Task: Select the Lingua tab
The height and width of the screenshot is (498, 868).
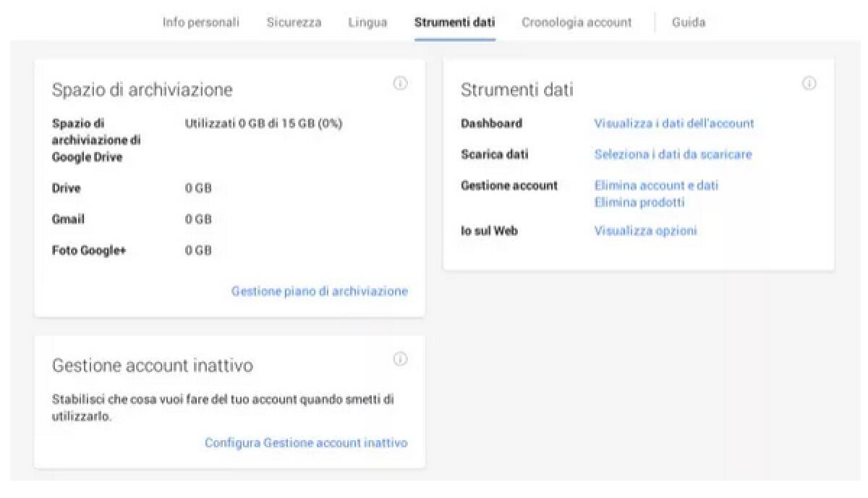Action: [367, 22]
